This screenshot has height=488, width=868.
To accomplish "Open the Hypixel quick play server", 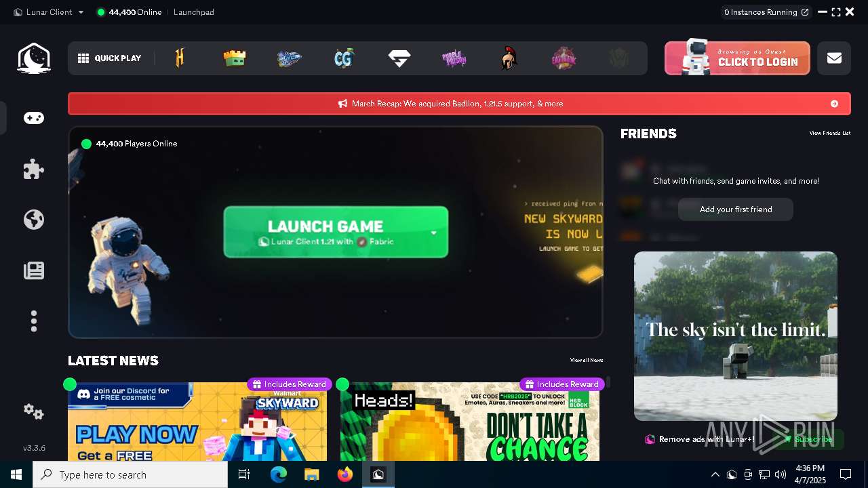I will (x=180, y=58).
